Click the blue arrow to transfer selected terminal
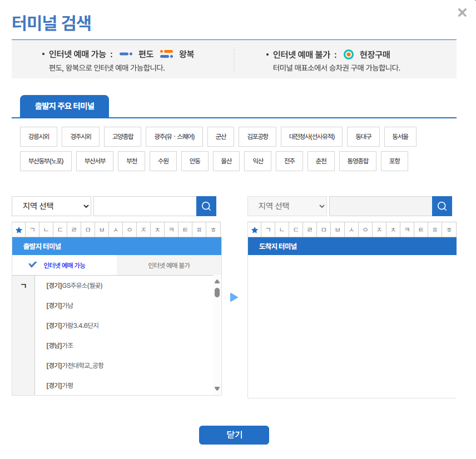476x459 pixels. pos(234,297)
